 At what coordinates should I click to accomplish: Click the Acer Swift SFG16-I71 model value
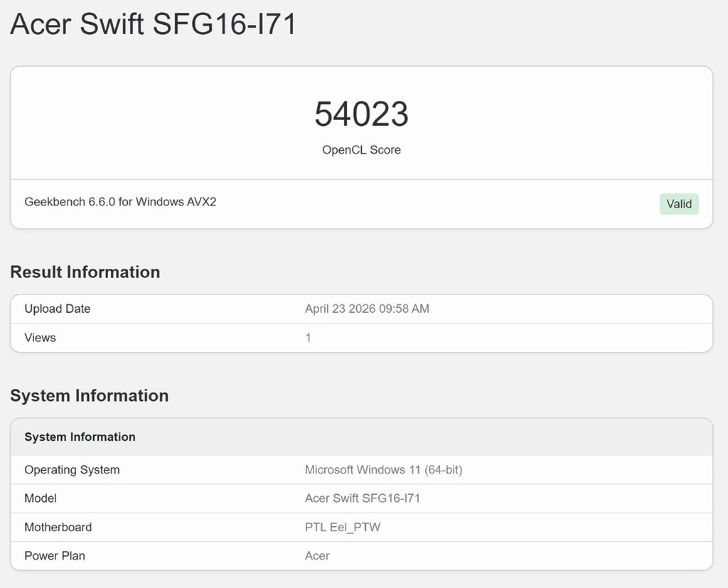[362, 498]
